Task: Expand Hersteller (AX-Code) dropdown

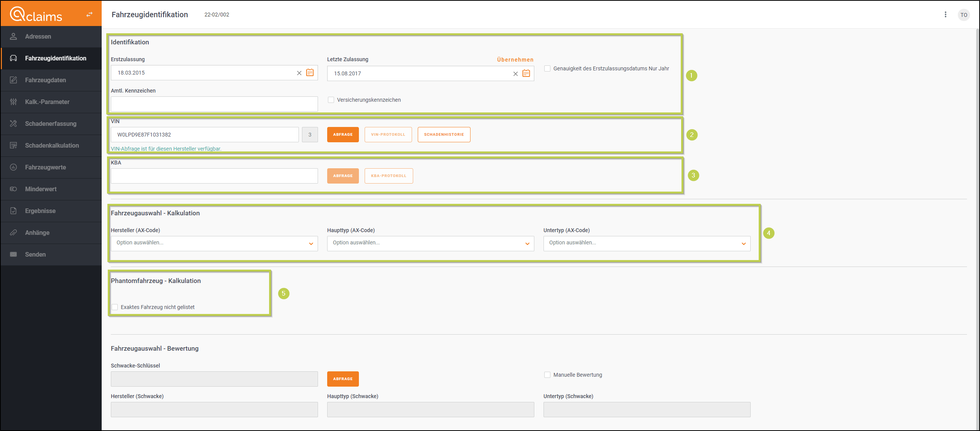Action: tap(214, 243)
